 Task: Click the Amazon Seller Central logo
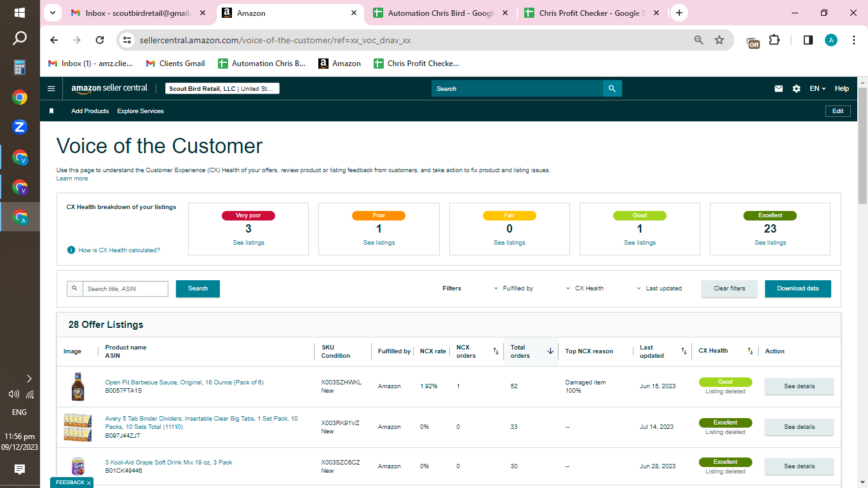tap(109, 89)
